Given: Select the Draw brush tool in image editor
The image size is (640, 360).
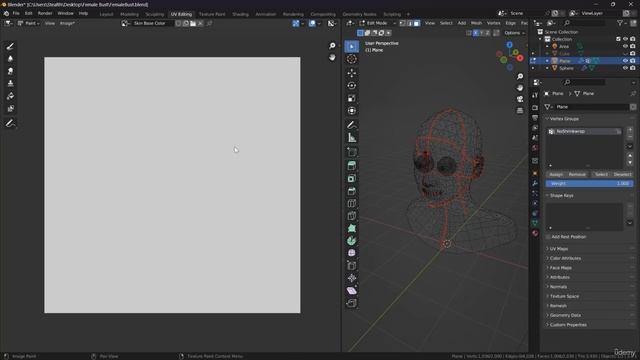Looking at the screenshot, I should point(10,47).
